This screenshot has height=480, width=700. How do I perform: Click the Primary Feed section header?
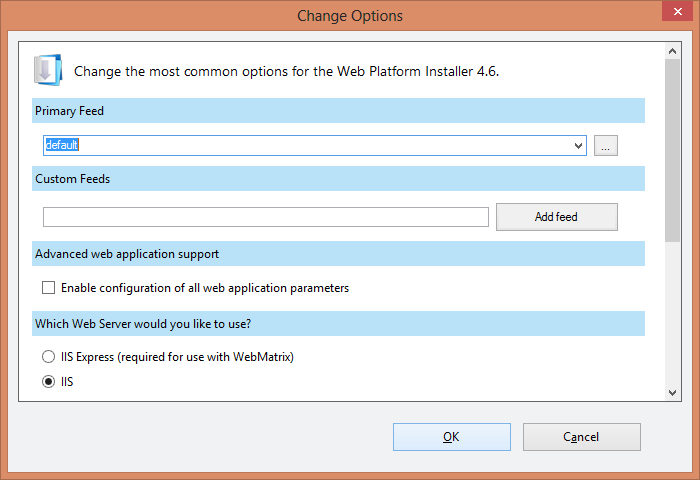[x=338, y=111]
